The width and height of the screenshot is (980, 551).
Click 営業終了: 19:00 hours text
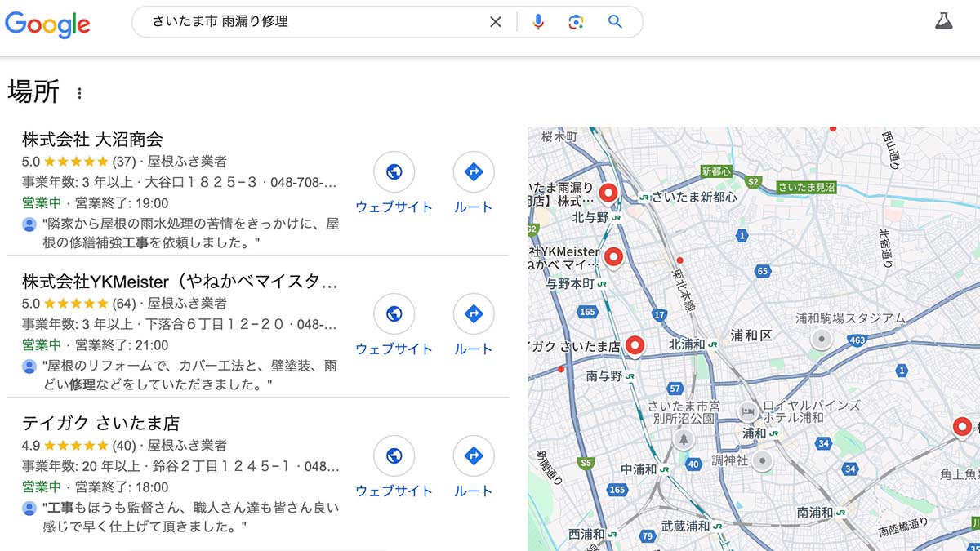(x=122, y=203)
